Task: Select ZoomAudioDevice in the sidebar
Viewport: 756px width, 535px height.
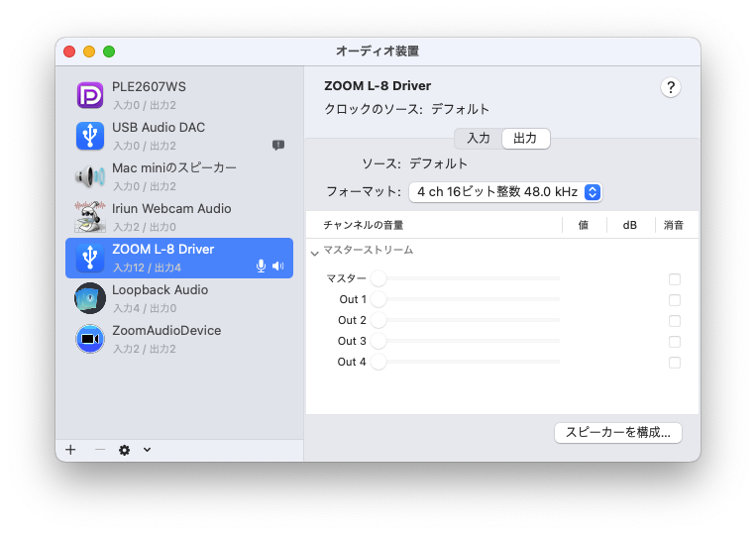Action: [179, 339]
